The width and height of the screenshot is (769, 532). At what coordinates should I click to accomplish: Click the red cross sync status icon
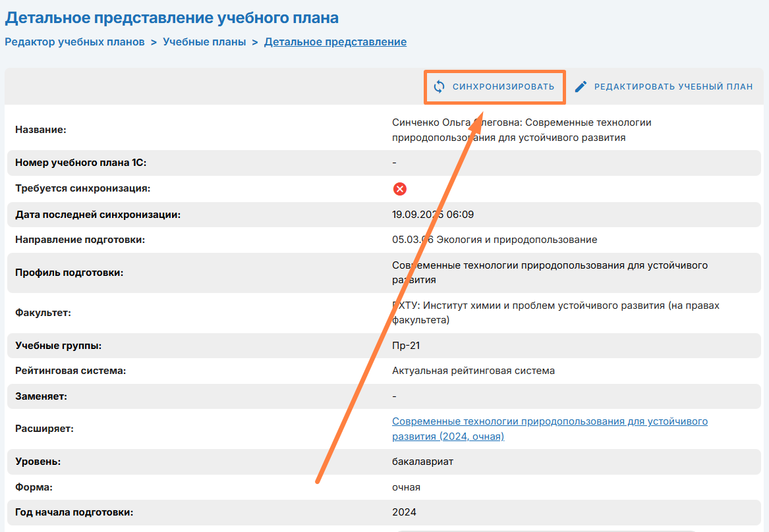400,189
